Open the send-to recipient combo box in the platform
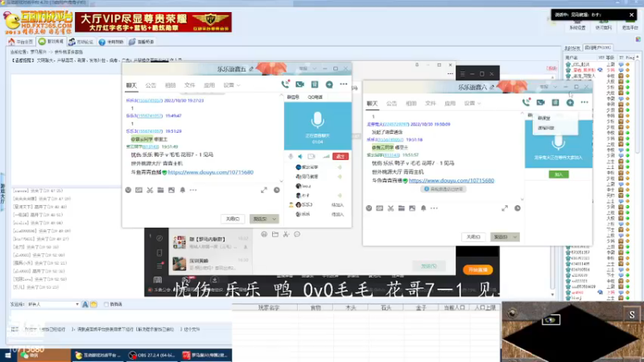 53,304
